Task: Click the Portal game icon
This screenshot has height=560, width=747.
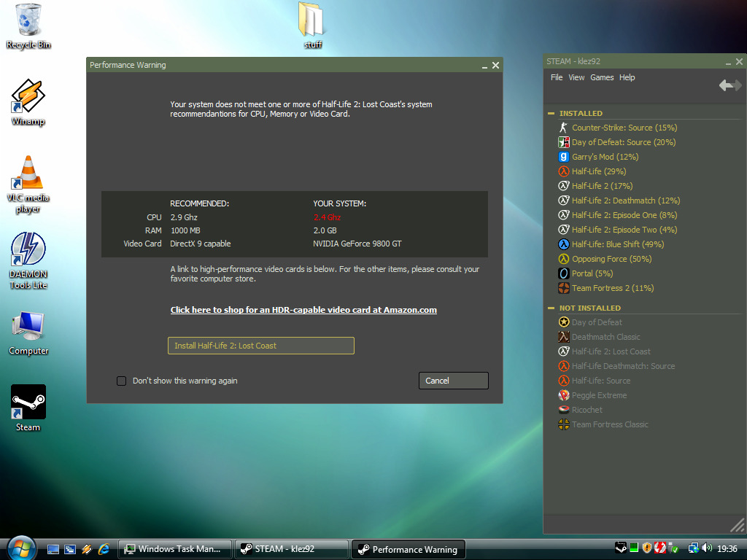Action: pos(564,273)
